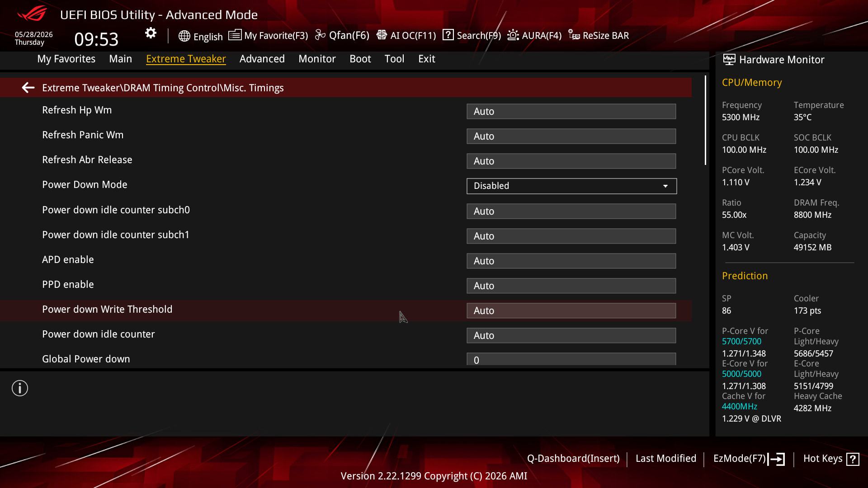Click the 4400MHz cache prediction value

pyautogui.click(x=740, y=407)
